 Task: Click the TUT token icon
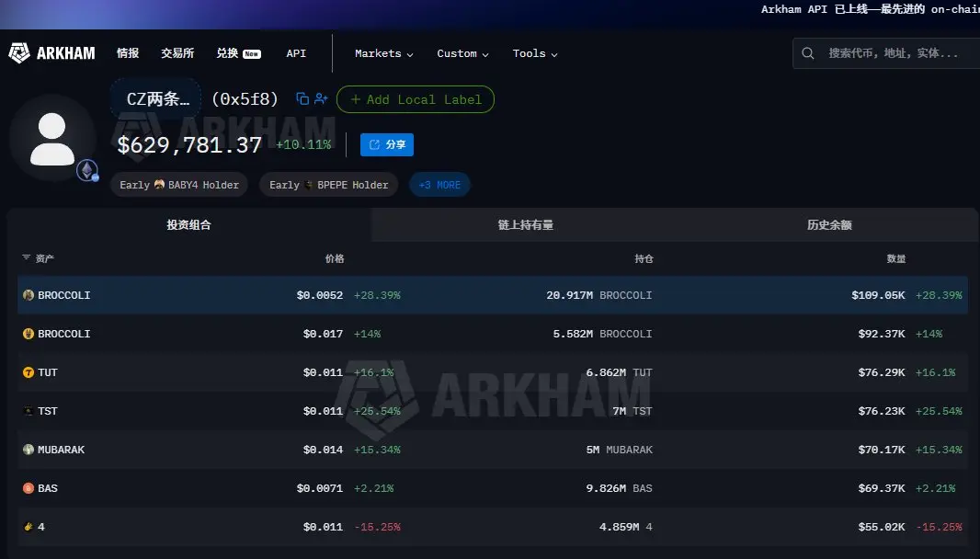(28, 372)
